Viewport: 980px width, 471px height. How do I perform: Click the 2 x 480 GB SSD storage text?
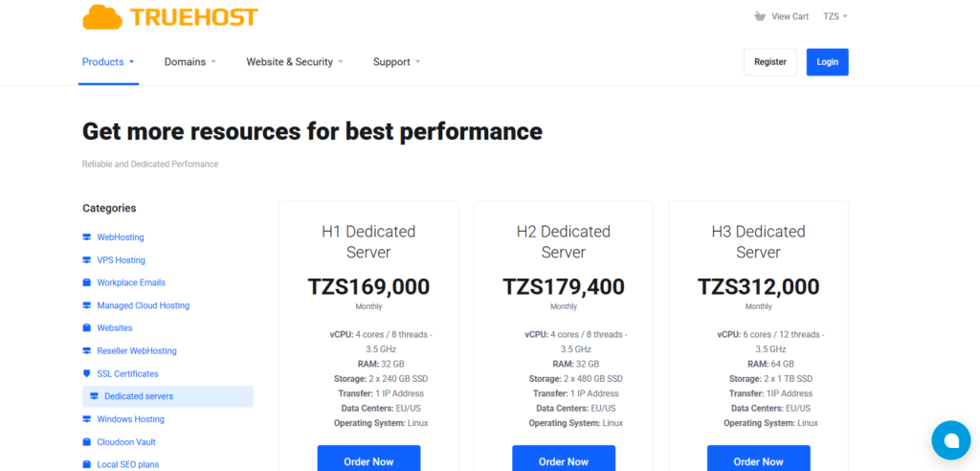pos(593,378)
